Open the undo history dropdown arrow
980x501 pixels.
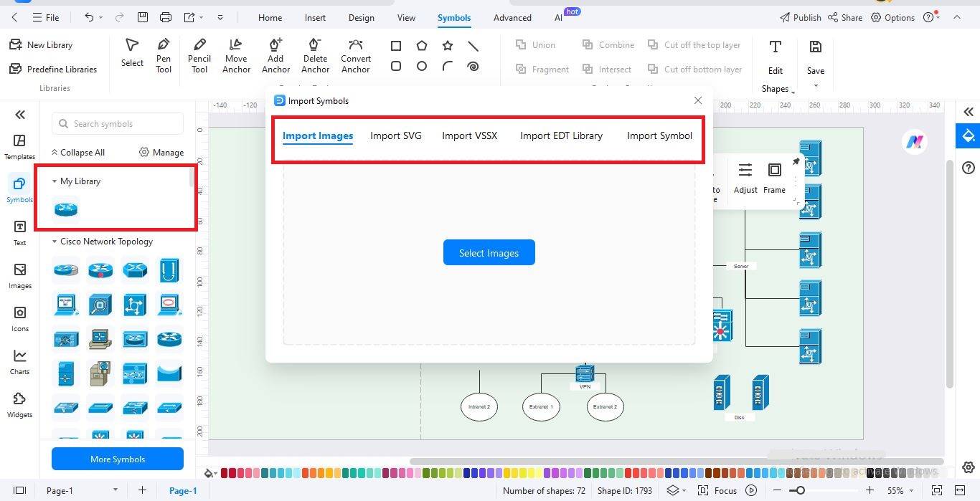pyautogui.click(x=100, y=17)
